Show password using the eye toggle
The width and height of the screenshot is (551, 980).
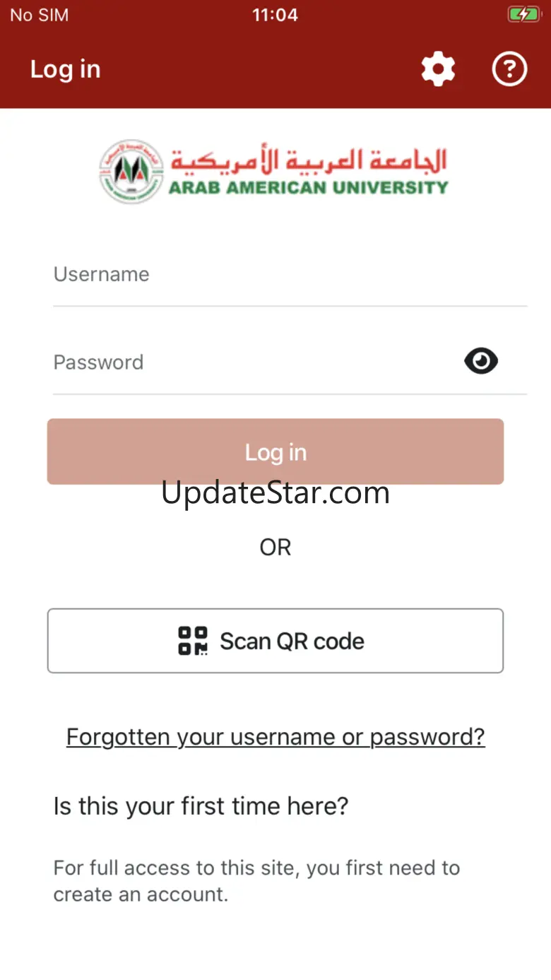tap(480, 362)
